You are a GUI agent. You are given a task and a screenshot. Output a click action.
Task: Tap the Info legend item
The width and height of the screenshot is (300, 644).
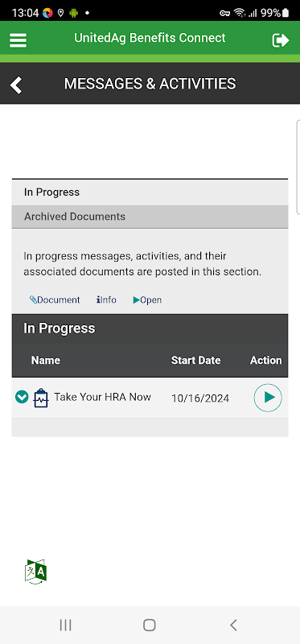click(x=107, y=299)
